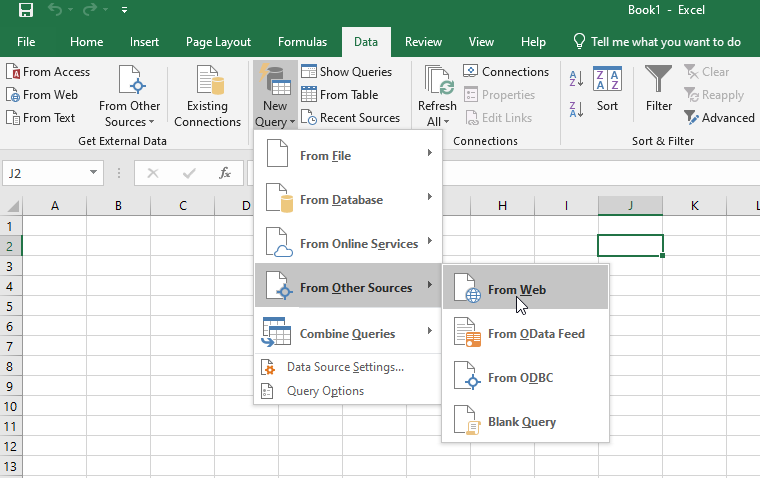The image size is (760, 478).
Task: Sort Z to A descending icon
Action: click(x=576, y=110)
